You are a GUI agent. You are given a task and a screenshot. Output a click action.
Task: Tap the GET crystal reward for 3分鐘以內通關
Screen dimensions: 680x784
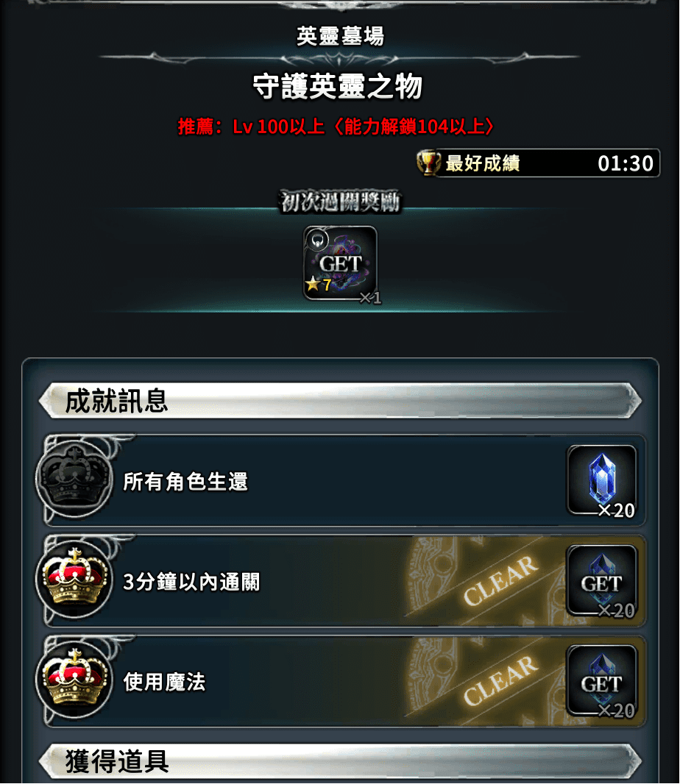coord(602,581)
